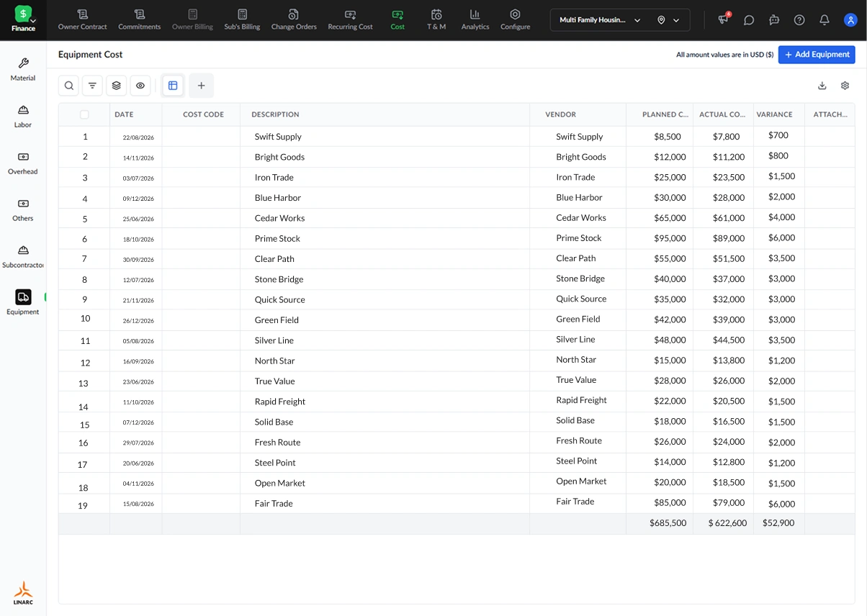
Task: Open the Finance module switcher
Action: [x=23, y=19]
